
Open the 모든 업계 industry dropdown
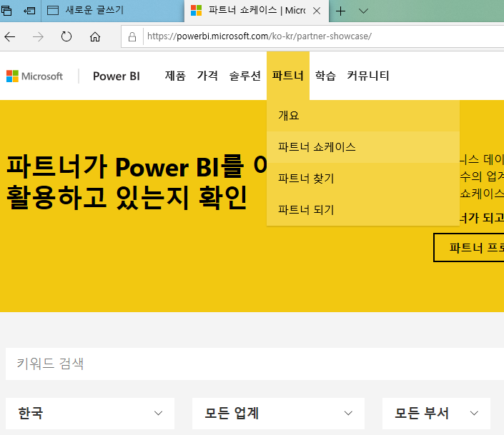click(278, 414)
